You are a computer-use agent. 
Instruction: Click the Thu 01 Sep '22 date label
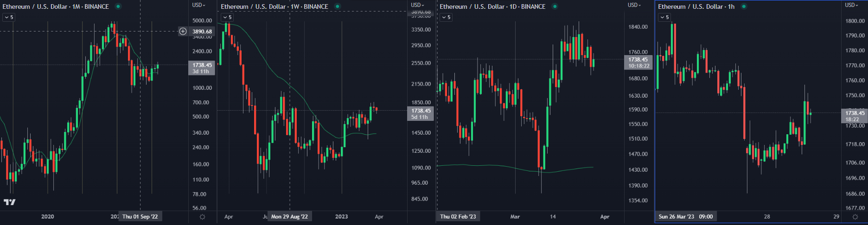coord(140,217)
